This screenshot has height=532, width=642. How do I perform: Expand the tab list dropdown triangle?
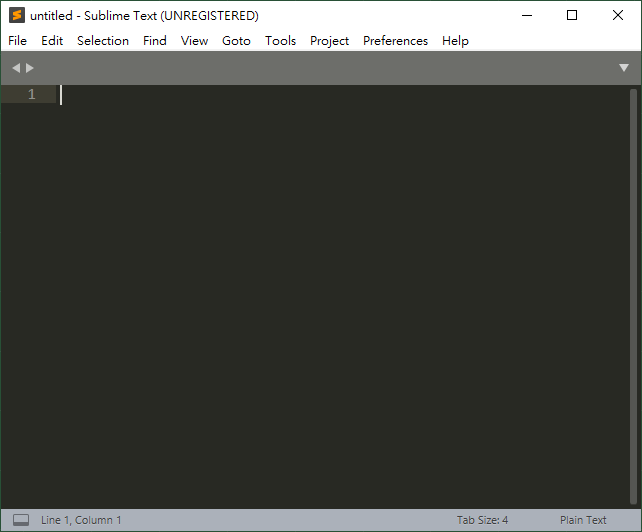pyautogui.click(x=624, y=68)
